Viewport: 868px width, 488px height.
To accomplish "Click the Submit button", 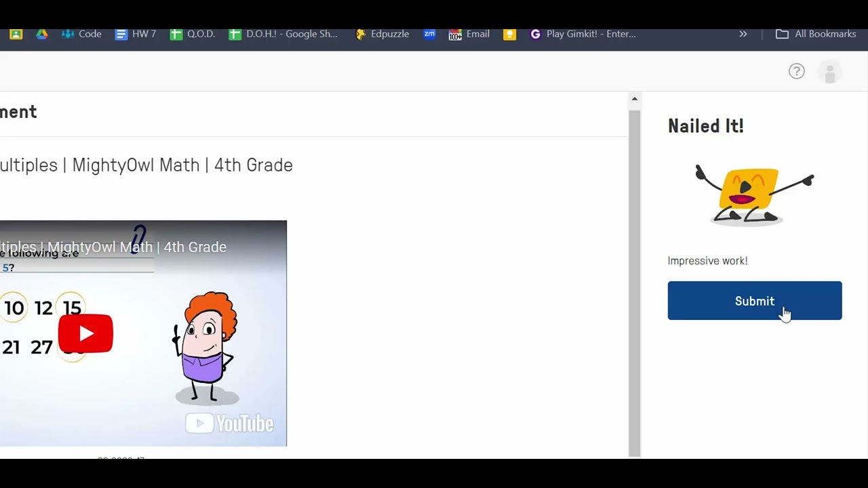I will coord(755,301).
